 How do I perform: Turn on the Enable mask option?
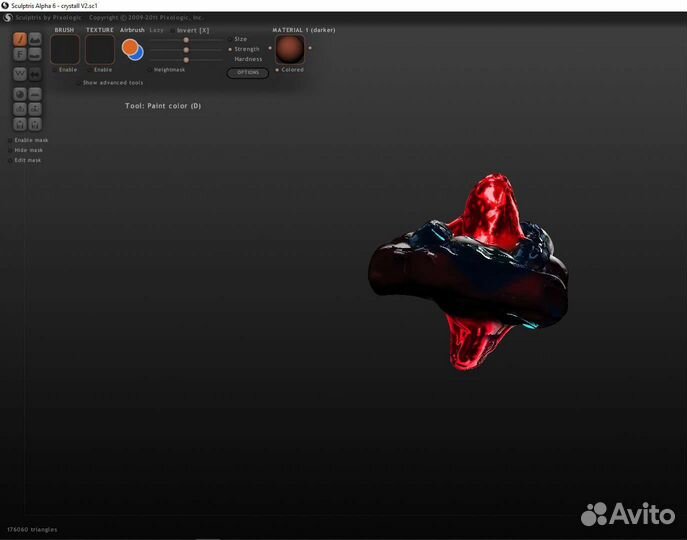tap(10, 140)
